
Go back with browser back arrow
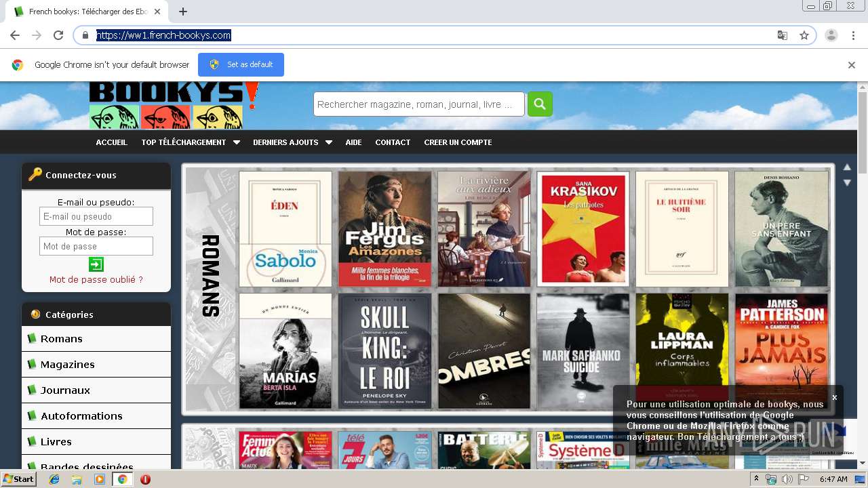pos(15,35)
